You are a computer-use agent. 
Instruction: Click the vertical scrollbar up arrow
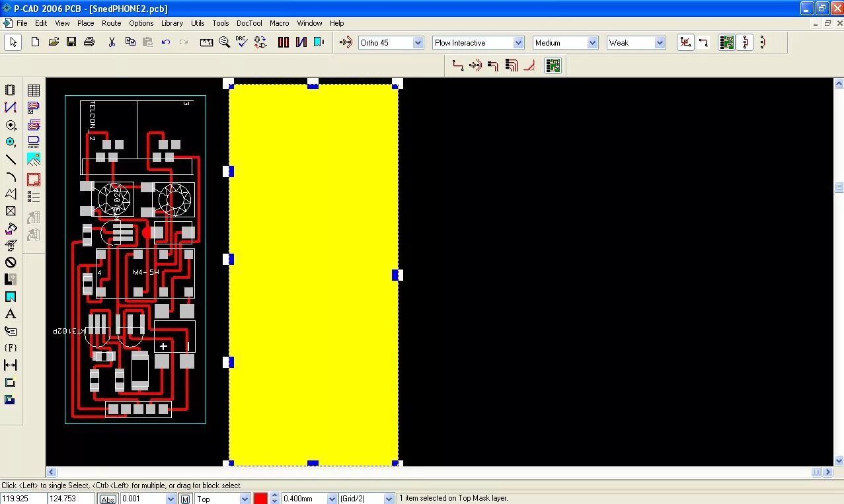coord(839,83)
